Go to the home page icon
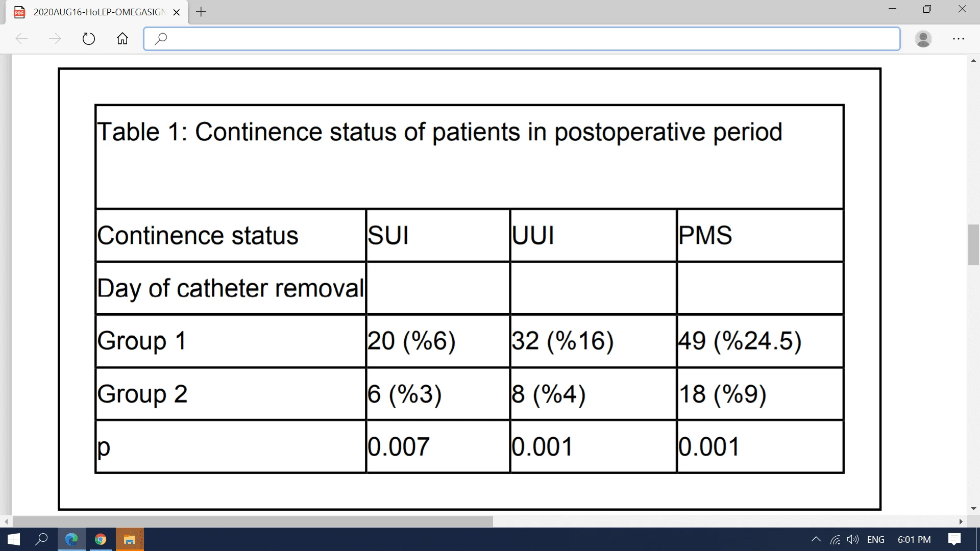980x551 pixels. point(122,39)
